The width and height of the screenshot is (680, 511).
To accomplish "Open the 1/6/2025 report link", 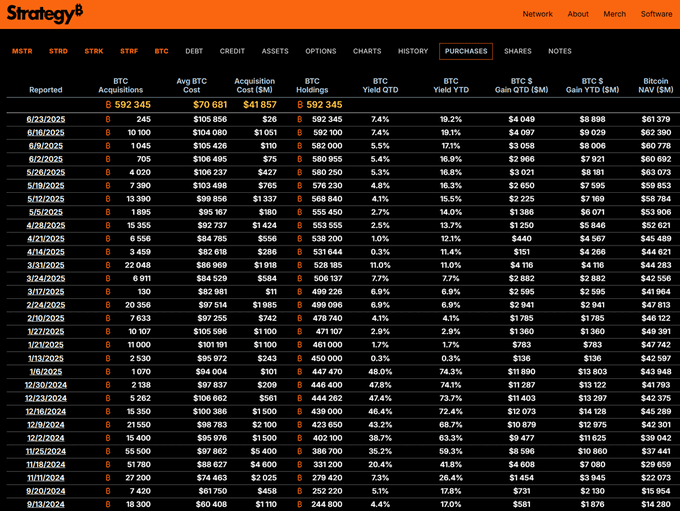I will pos(46,372).
